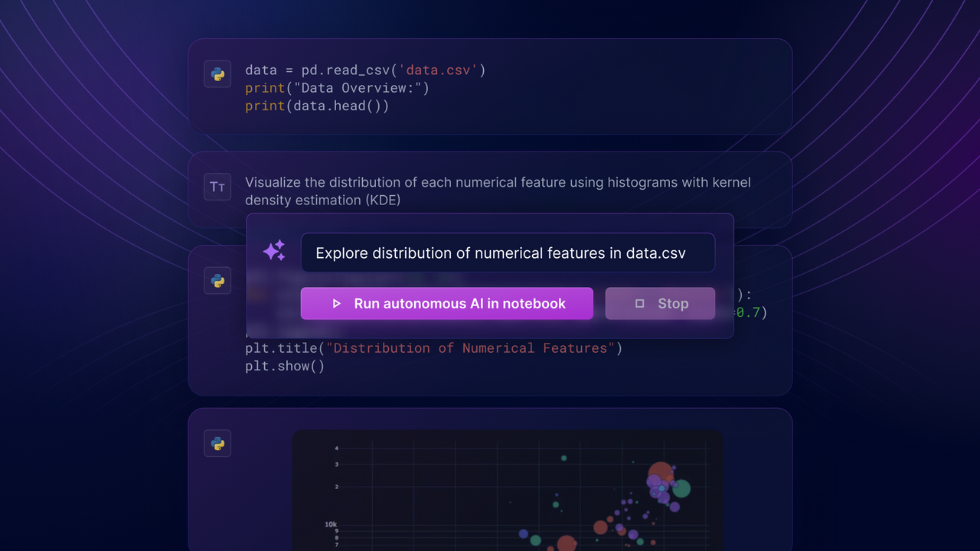This screenshot has height=551, width=980.
Task: Select the text cell describing KDE histograms
Action: coord(497,191)
